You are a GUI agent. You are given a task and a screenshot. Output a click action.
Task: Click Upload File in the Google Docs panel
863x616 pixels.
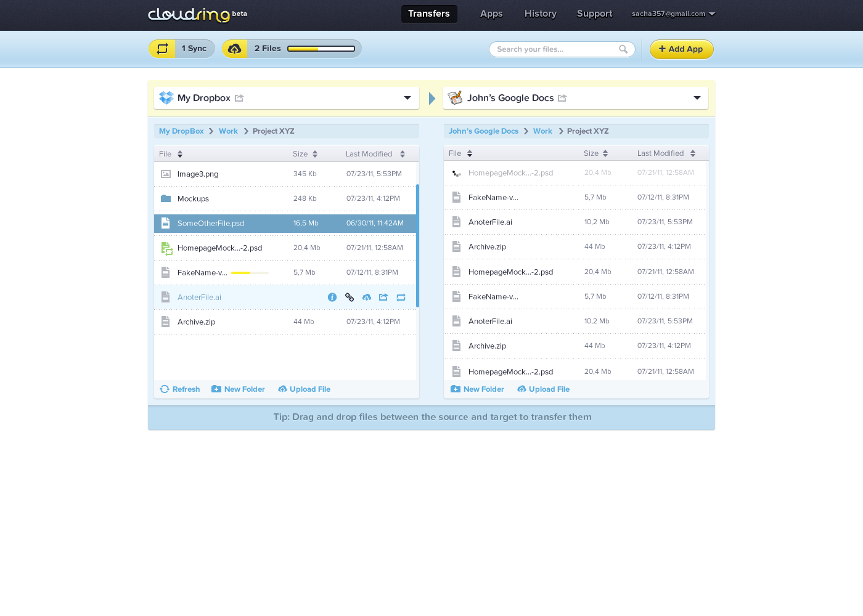(543, 389)
